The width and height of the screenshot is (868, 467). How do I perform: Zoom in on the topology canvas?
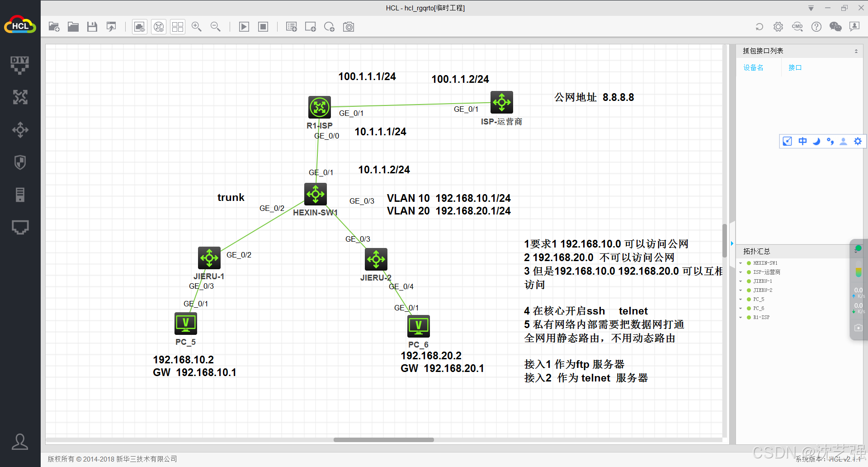[x=197, y=27]
